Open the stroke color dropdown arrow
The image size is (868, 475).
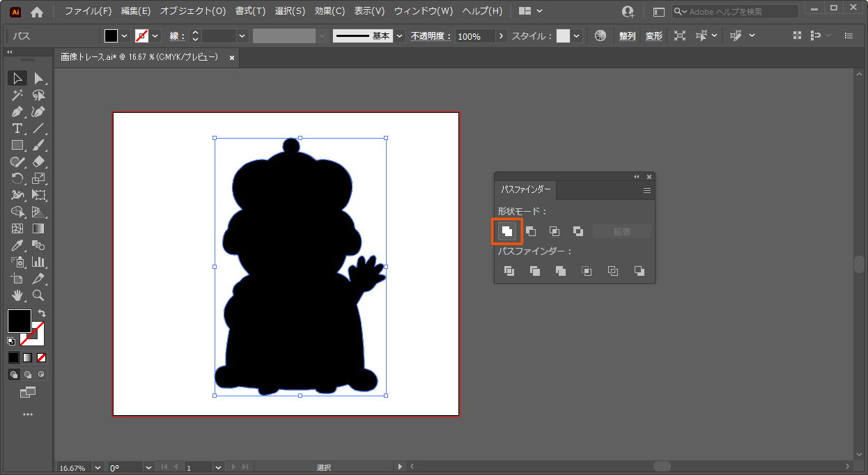[x=155, y=36]
